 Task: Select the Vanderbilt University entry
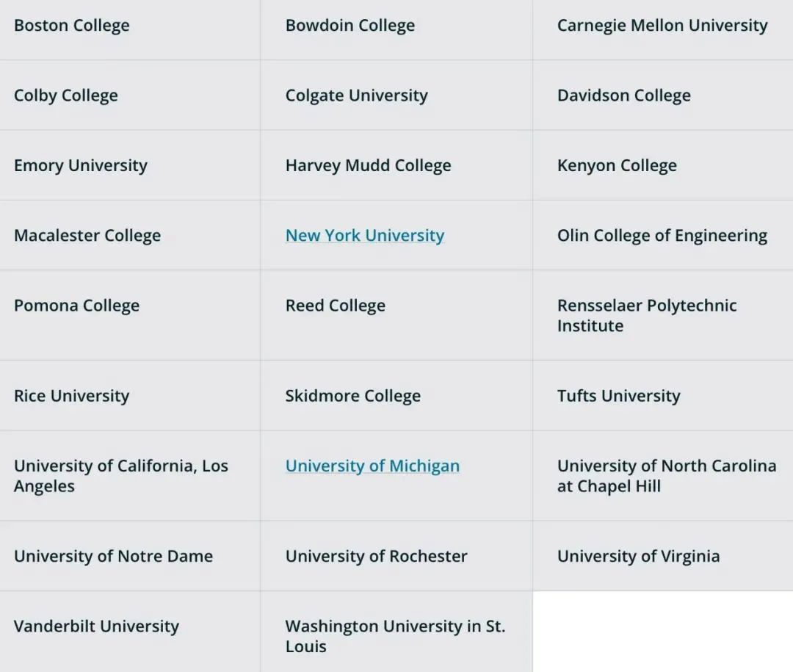tap(96, 626)
